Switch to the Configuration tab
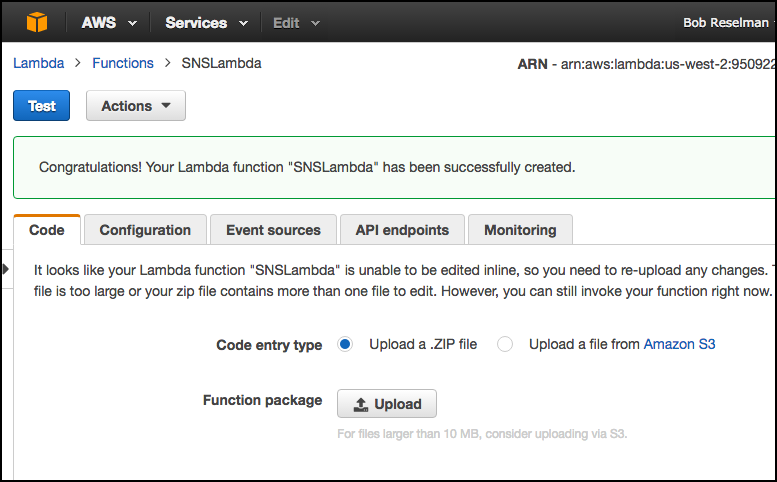Viewport: 777px width, 482px height. click(145, 230)
